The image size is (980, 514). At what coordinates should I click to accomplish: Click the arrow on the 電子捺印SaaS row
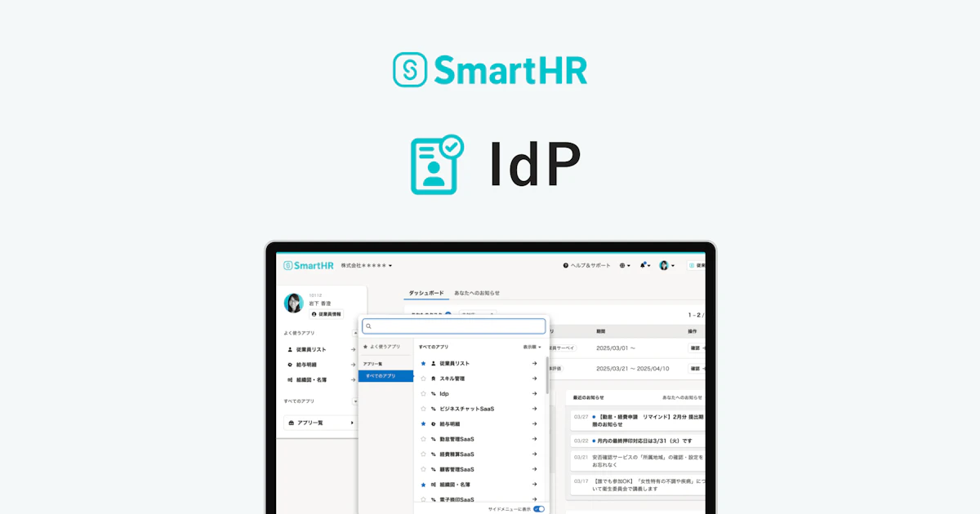tap(534, 499)
